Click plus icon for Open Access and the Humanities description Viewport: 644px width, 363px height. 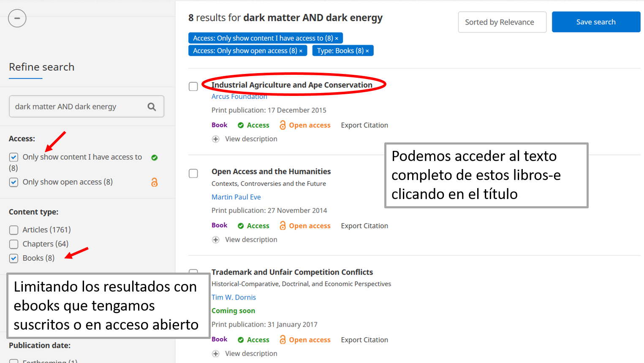[216, 240]
